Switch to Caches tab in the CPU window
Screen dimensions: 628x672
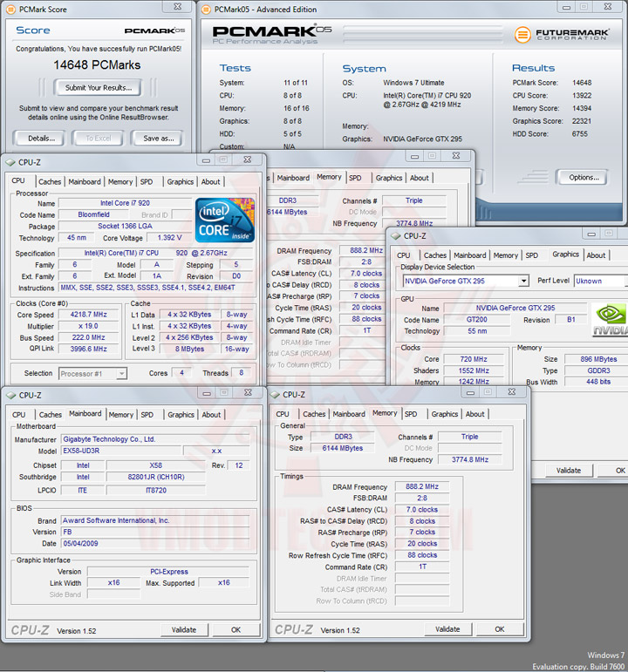(50, 181)
